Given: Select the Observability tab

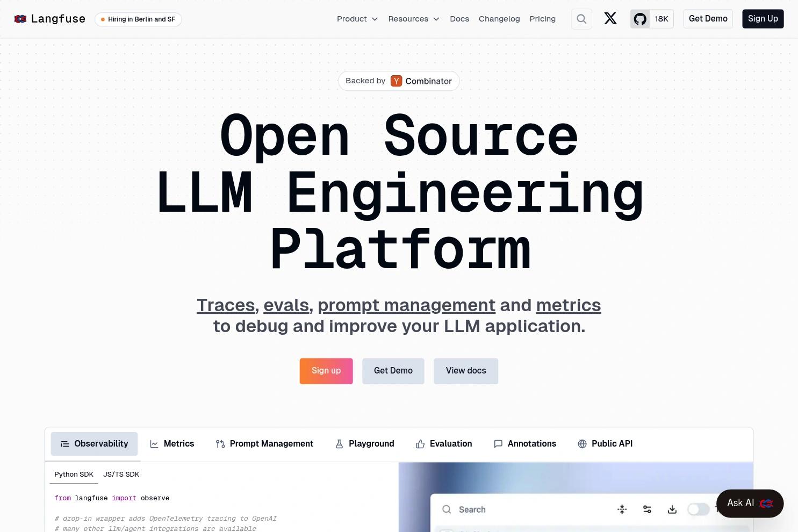Looking at the screenshot, I should point(94,444).
